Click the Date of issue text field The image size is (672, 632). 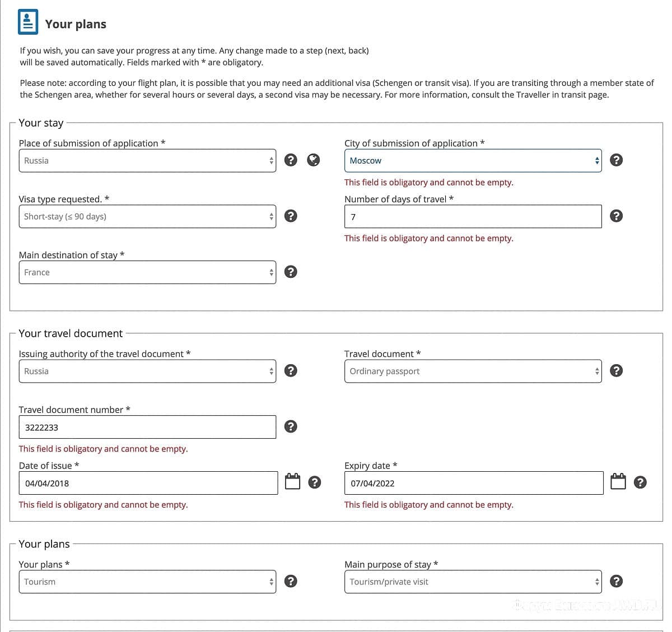[x=148, y=484]
